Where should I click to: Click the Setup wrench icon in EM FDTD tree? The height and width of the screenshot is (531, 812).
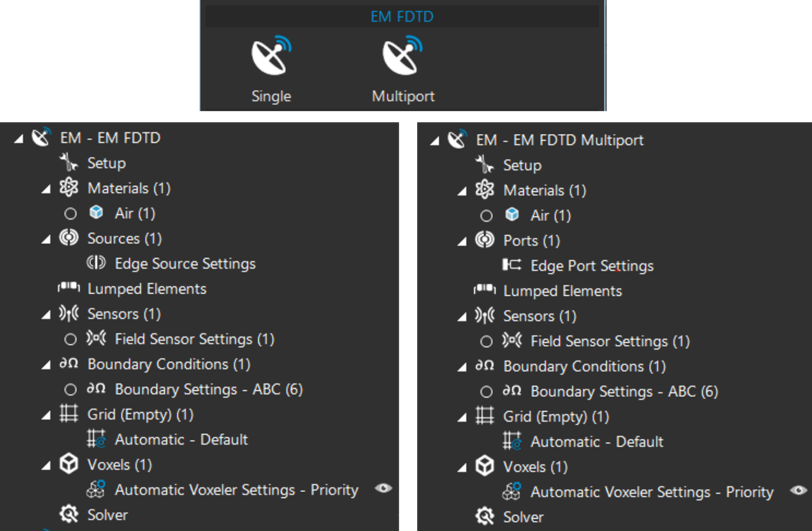tap(68, 163)
